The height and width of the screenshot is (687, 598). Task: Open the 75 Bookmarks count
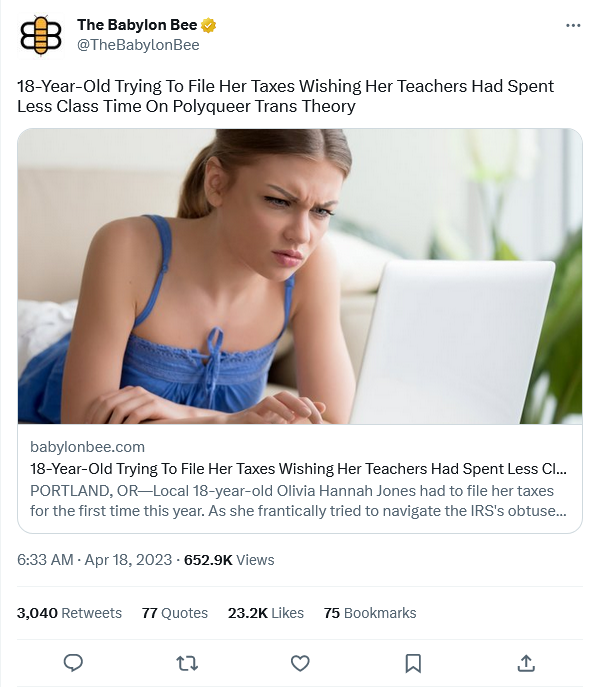point(370,613)
